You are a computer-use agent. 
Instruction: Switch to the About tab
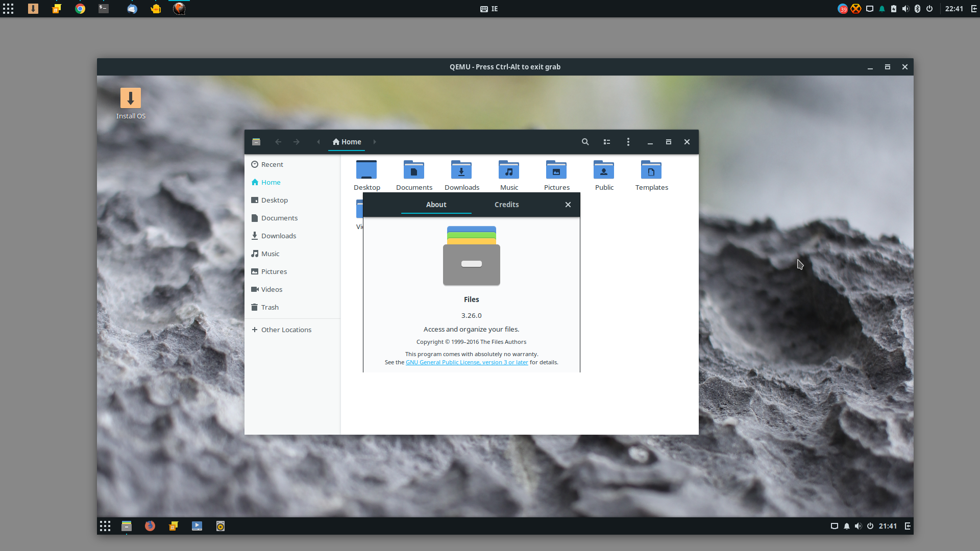point(436,205)
